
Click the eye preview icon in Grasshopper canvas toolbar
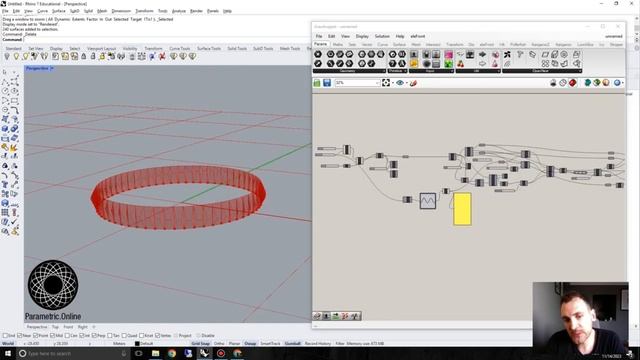(x=400, y=83)
